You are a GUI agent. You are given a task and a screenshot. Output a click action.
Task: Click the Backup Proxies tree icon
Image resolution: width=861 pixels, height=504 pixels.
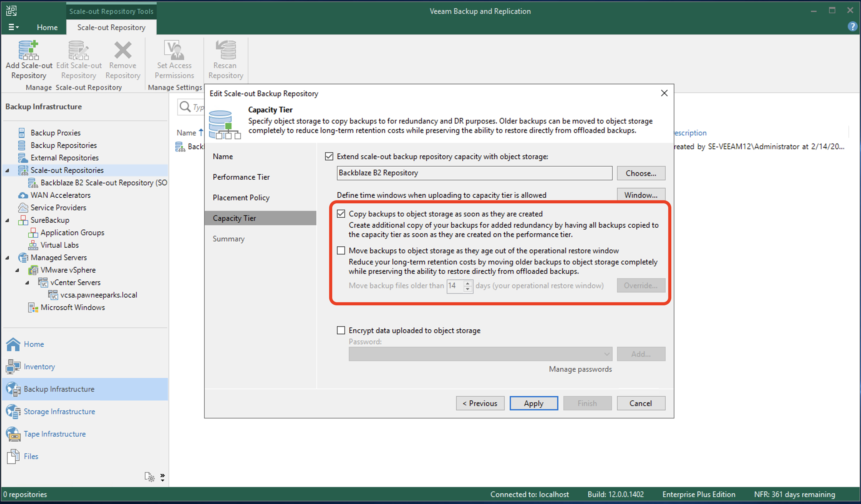(x=22, y=133)
